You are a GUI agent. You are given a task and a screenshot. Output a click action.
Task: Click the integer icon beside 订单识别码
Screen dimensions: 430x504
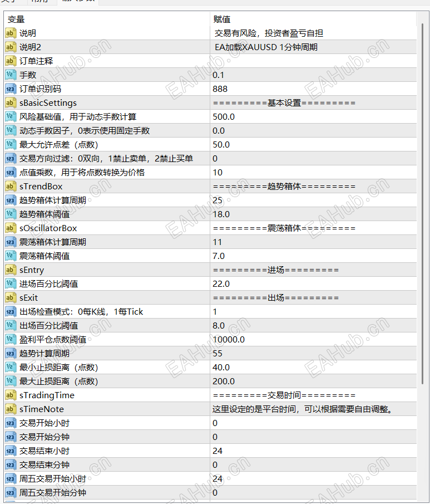point(10,89)
